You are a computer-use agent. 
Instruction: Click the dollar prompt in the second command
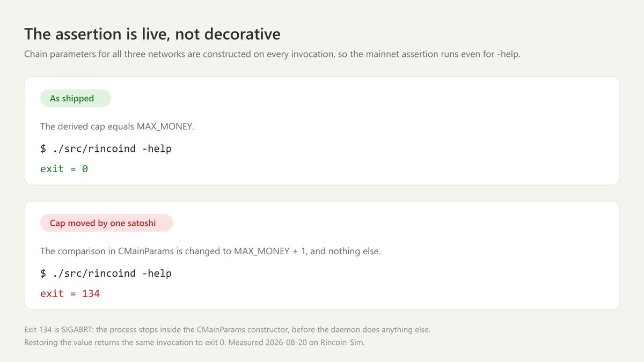[x=43, y=274]
